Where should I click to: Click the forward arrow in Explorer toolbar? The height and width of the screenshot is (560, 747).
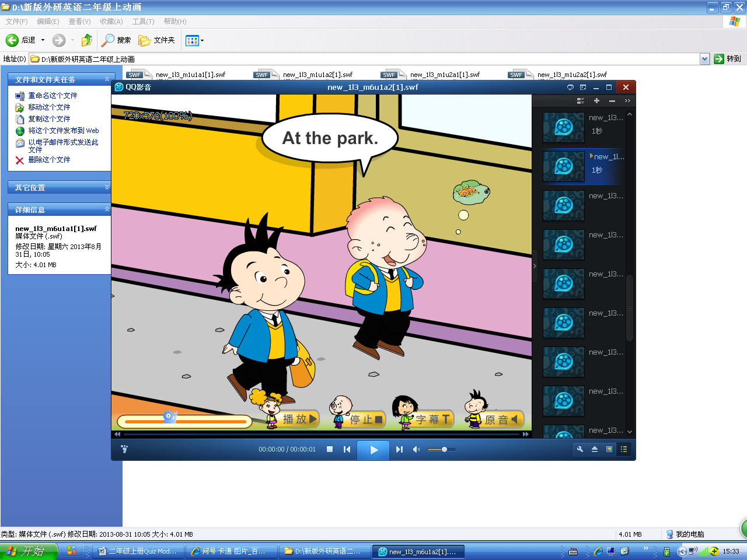59,40
